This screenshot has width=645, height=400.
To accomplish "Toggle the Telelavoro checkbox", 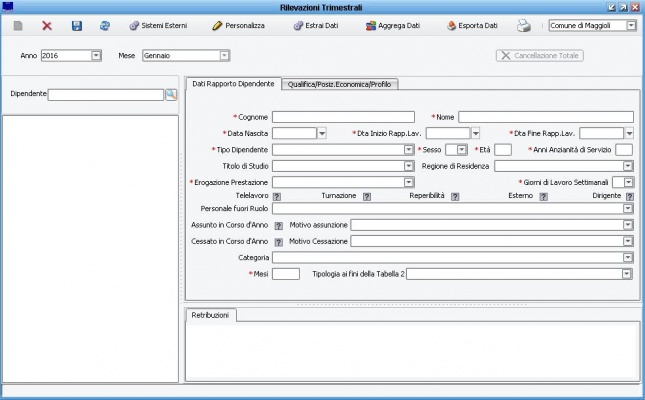I will pyautogui.click(x=277, y=197).
